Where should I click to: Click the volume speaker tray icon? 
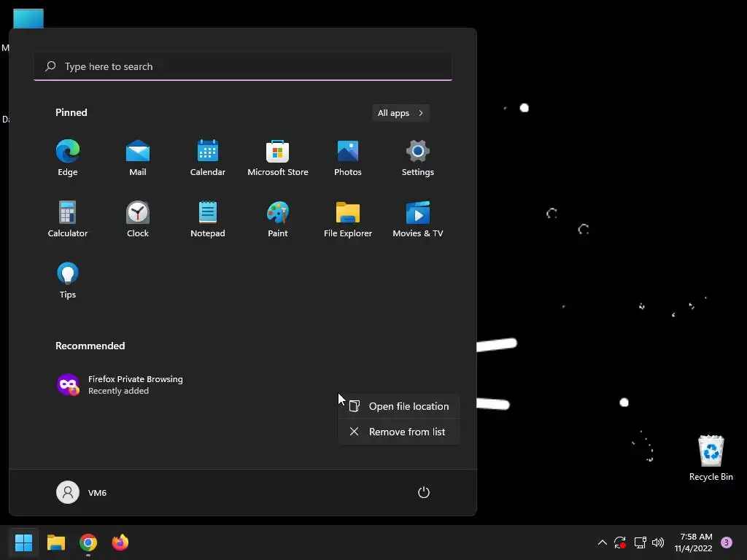(658, 542)
